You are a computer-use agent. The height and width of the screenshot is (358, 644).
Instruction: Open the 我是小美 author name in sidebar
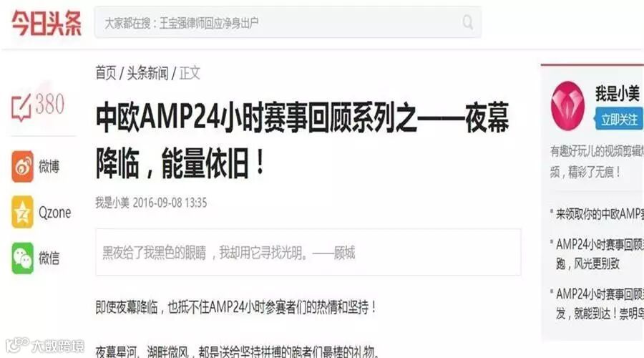click(618, 93)
